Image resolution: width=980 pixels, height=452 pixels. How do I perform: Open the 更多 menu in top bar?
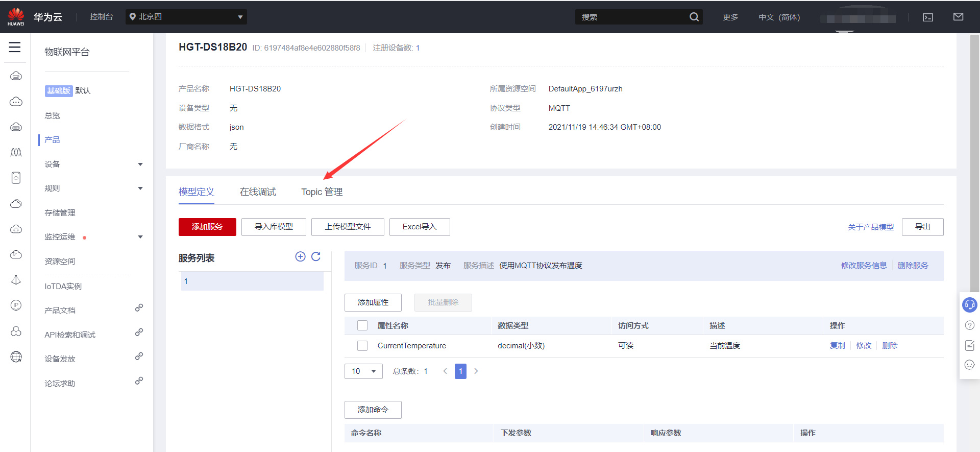(x=730, y=17)
